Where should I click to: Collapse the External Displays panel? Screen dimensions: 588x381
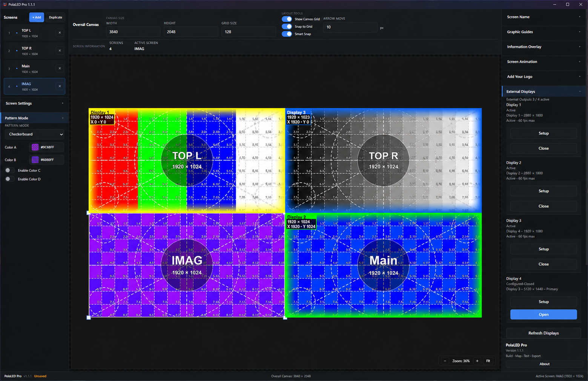click(x=543, y=91)
